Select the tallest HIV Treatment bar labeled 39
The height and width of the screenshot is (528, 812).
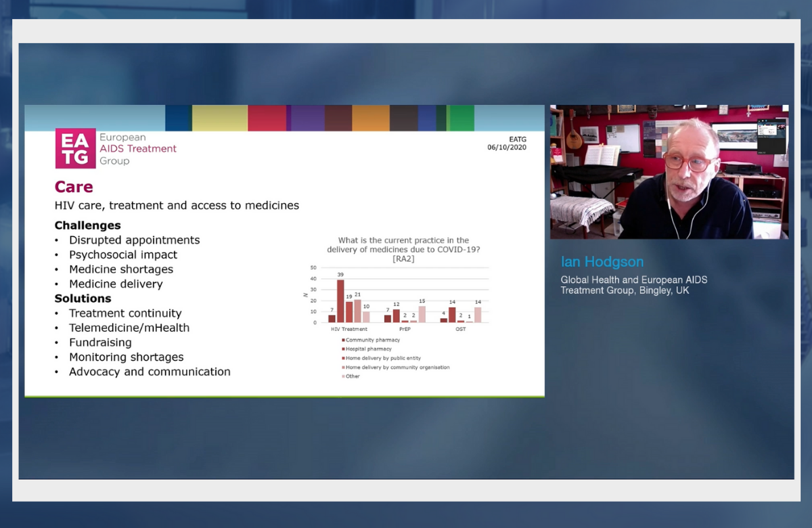[x=340, y=301]
